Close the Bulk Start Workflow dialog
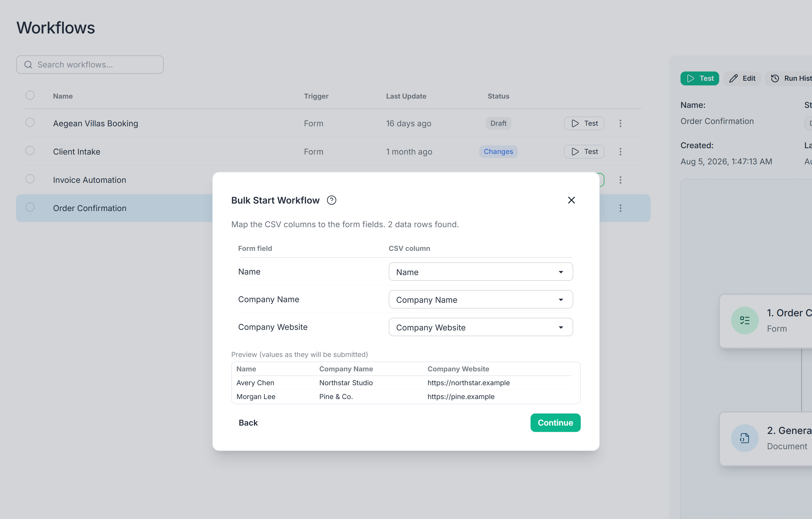Screen dimensions: 812x519 pyautogui.click(x=571, y=200)
